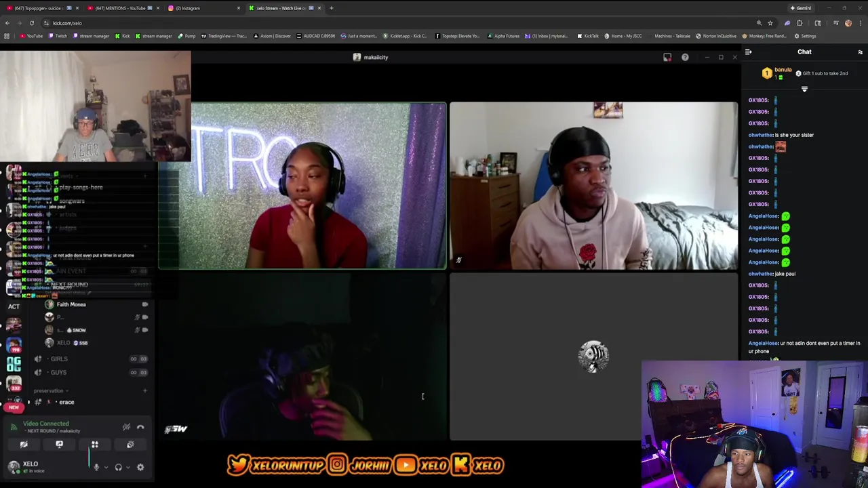Focus the man in hoodie video tile
The image size is (868, 488).
pyautogui.click(x=593, y=186)
